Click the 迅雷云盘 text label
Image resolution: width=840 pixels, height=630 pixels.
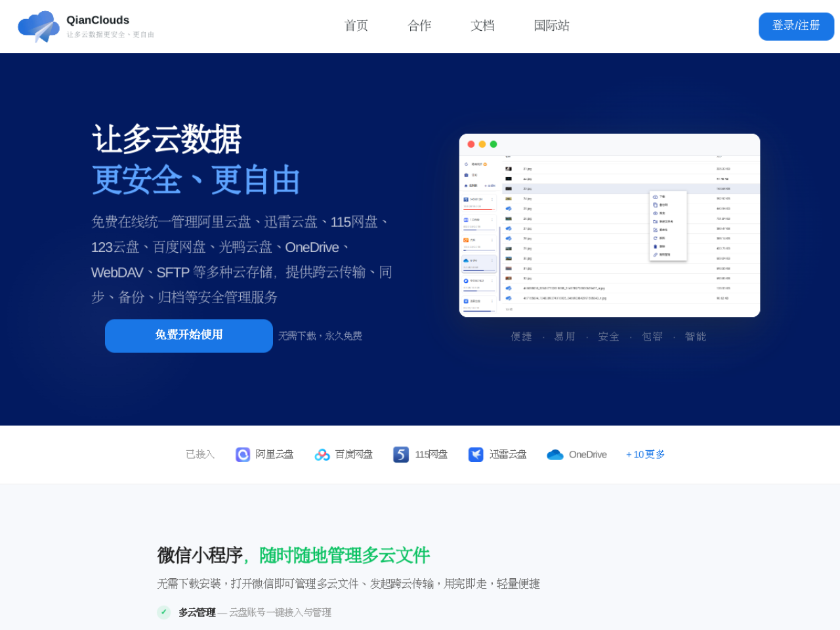click(508, 454)
